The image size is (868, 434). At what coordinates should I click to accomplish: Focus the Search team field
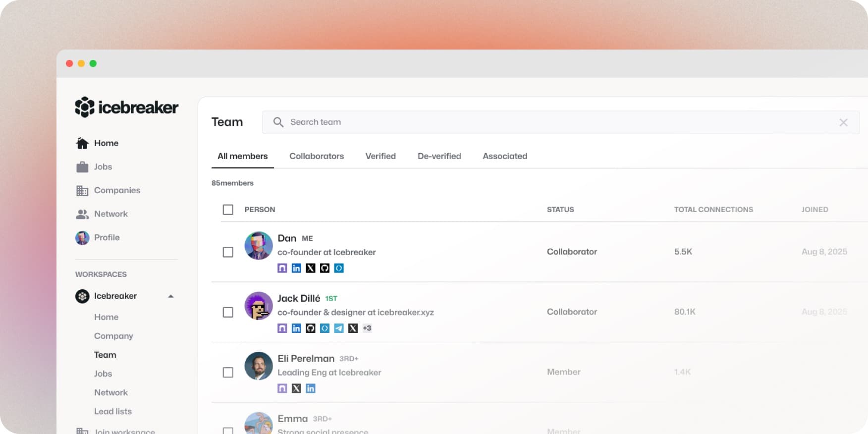coord(560,122)
